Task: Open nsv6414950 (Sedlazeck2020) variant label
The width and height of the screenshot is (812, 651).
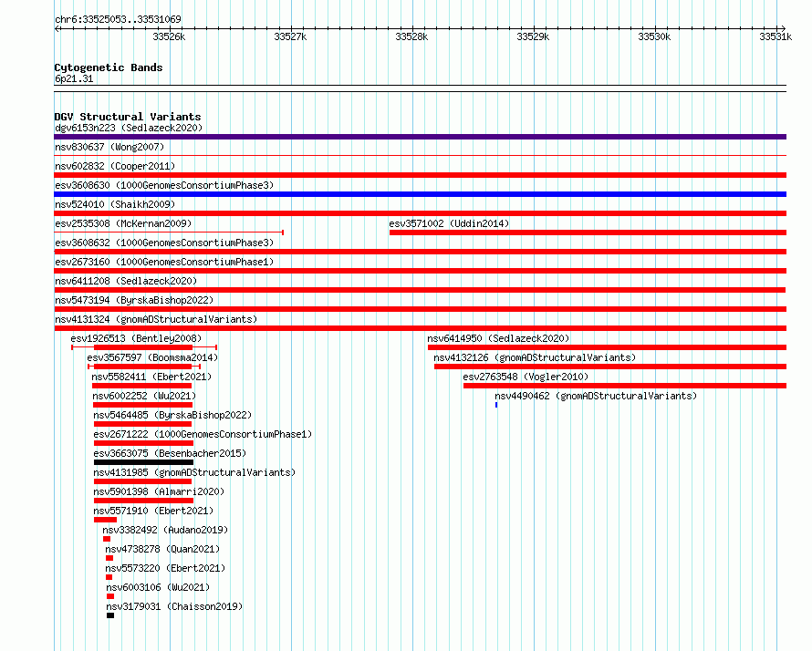Action: (x=498, y=338)
